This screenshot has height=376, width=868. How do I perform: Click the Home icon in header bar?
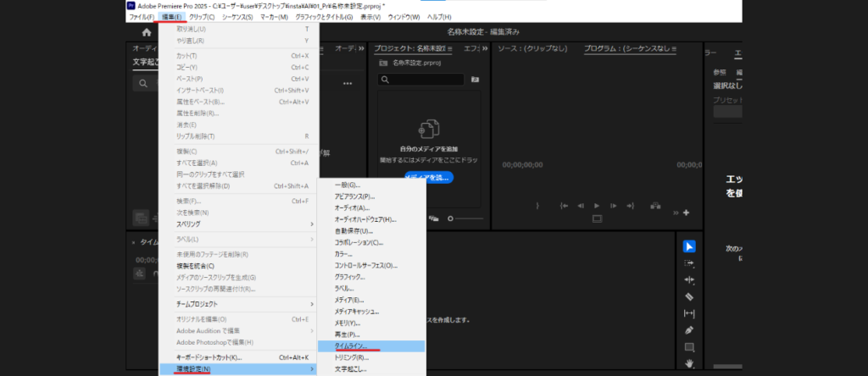[x=147, y=32]
